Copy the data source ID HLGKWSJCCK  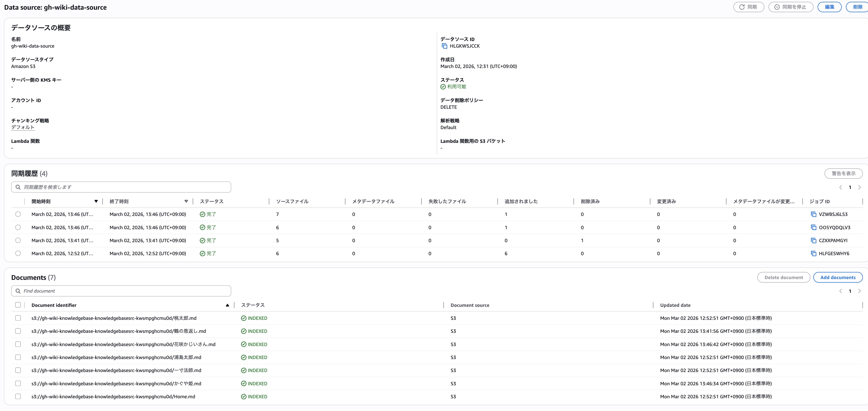(444, 46)
